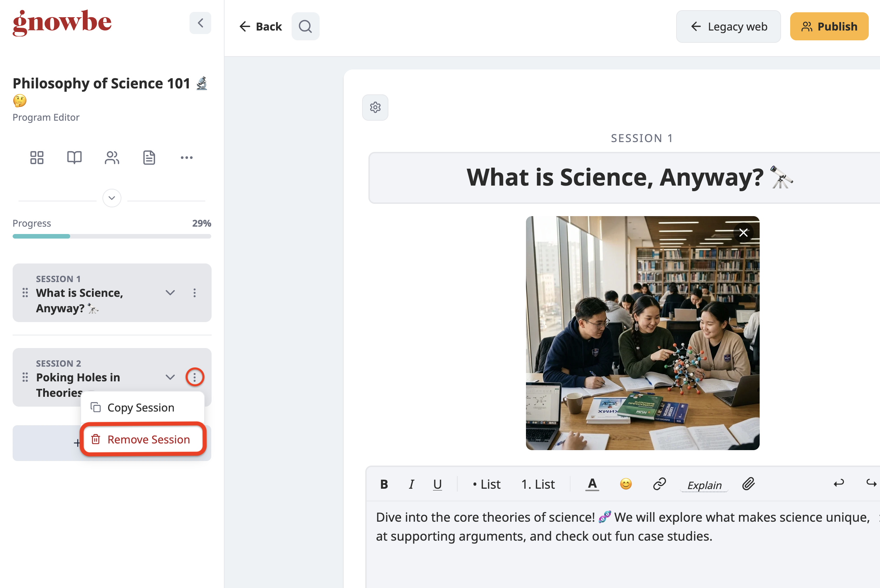Image resolution: width=880 pixels, height=588 pixels.
Task: Expand Session 2 with its chevron
Action: tap(170, 377)
